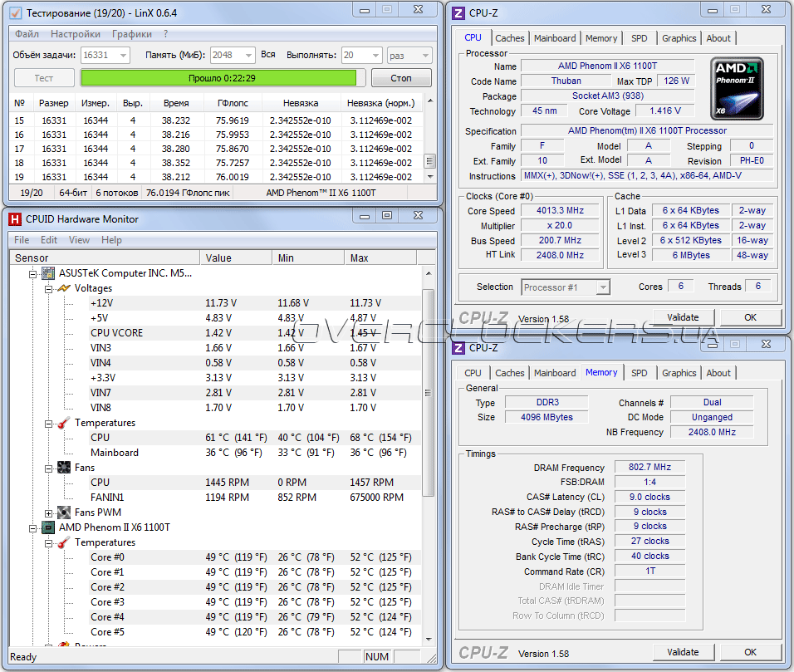794x672 pixels.
Task: Open the Настройки menu in LinX
Action: pyautogui.click(x=76, y=34)
